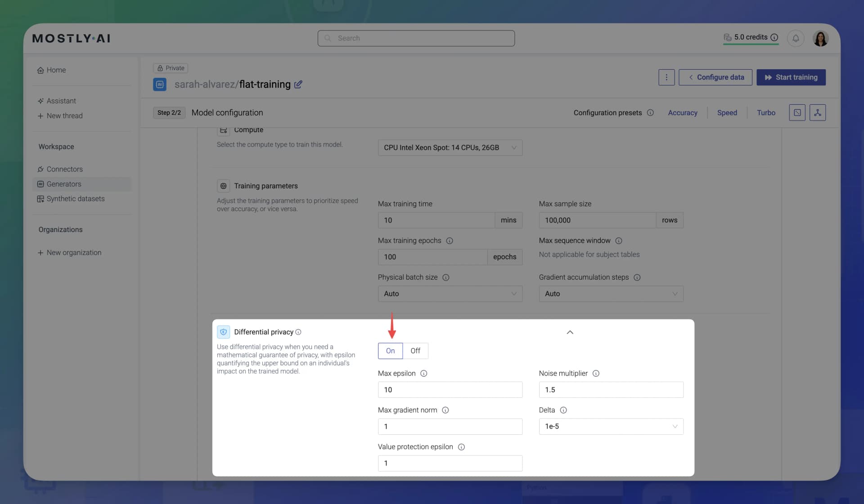864x504 pixels.
Task: Click the Max epsilon info icon
Action: [x=423, y=374]
